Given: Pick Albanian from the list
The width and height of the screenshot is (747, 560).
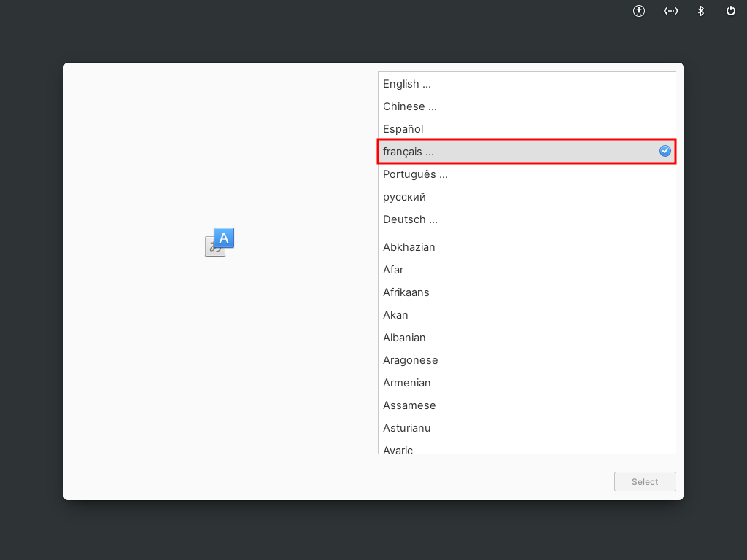Looking at the screenshot, I should click(527, 338).
